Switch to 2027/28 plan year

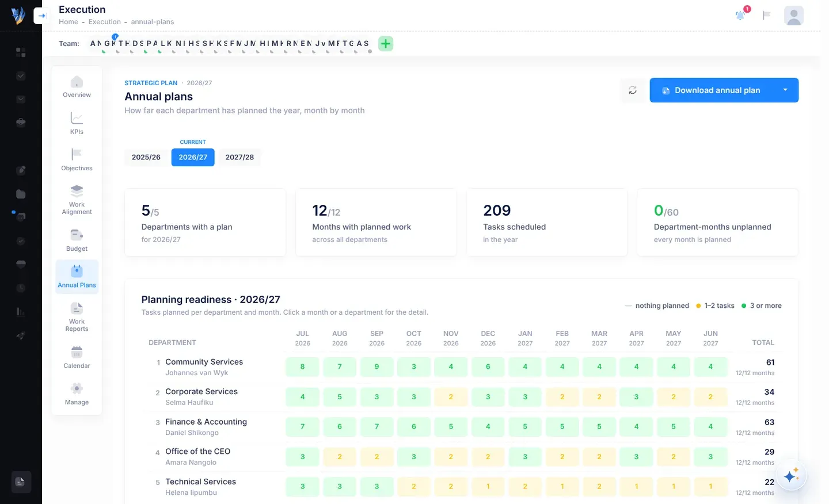pos(239,157)
